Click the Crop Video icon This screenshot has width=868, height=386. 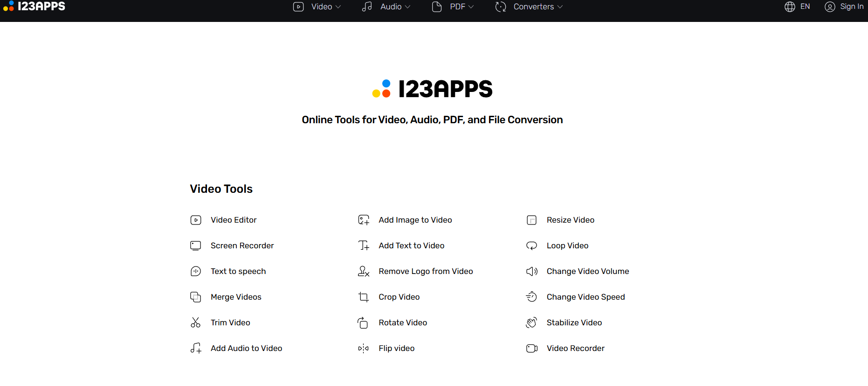pos(364,297)
